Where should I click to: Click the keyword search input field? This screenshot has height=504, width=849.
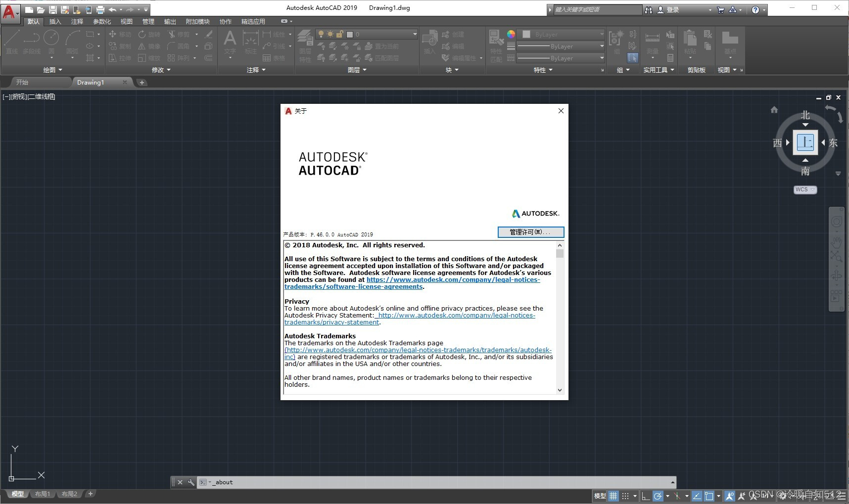598,9
